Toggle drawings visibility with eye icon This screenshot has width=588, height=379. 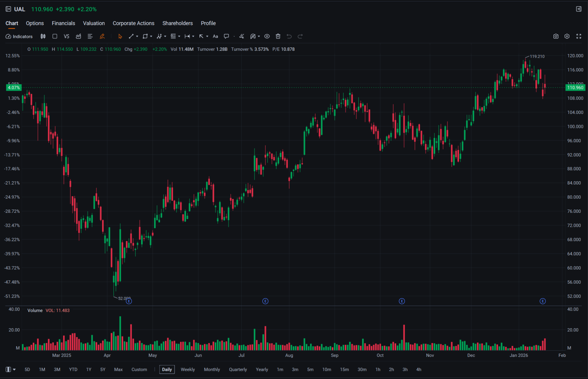click(267, 36)
